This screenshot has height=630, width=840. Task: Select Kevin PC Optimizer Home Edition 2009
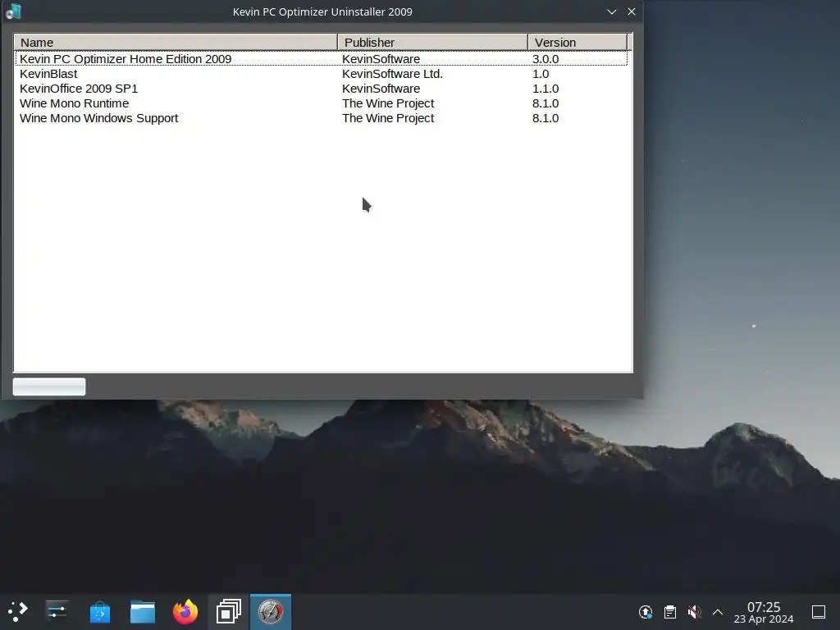pyautogui.click(x=321, y=59)
